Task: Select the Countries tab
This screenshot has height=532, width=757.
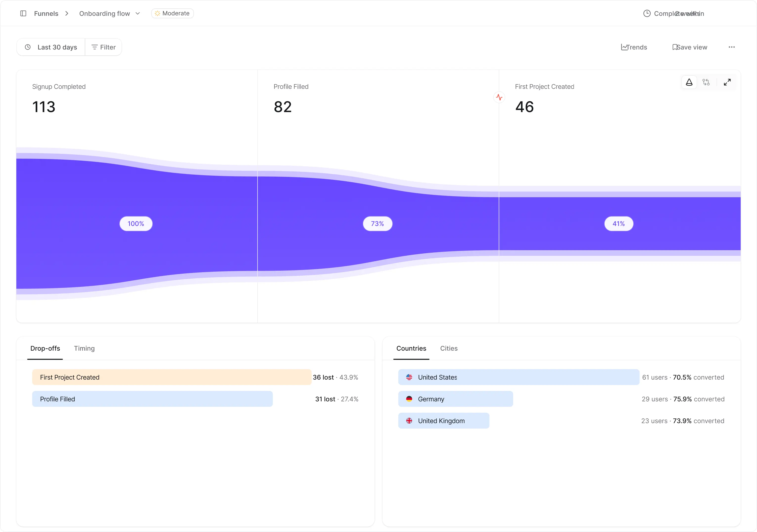Action: tap(411, 348)
